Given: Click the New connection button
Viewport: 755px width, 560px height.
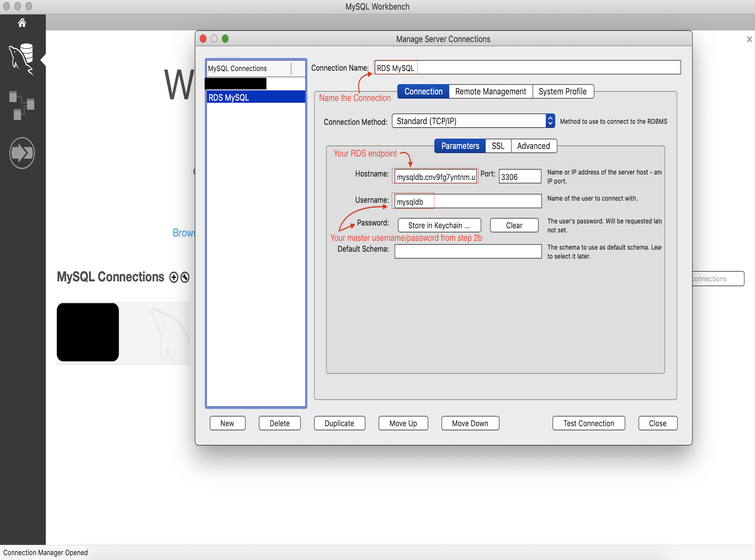Looking at the screenshot, I should pos(228,423).
